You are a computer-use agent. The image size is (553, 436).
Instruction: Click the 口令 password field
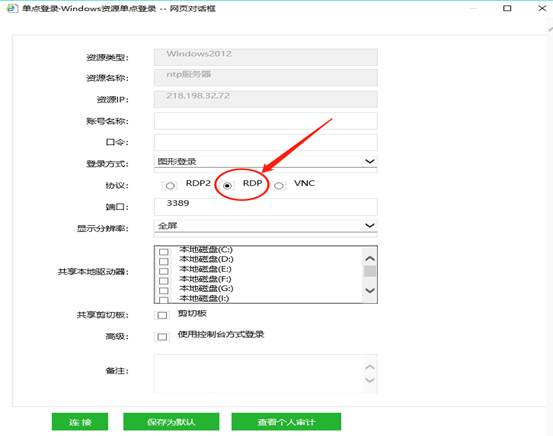click(265, 143)
